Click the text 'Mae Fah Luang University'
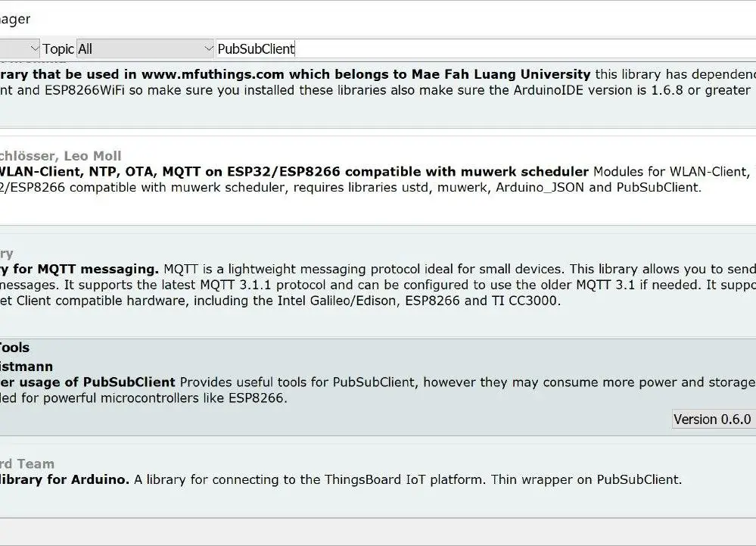Screen dimensions: 756x546 501,74
